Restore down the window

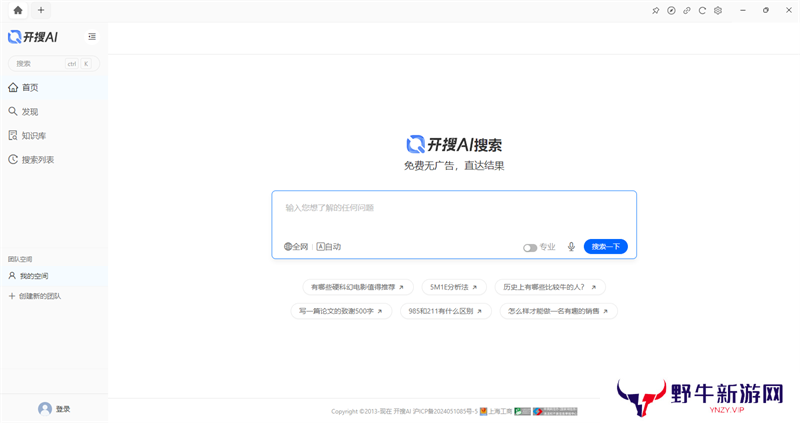(x=766, y=10)
